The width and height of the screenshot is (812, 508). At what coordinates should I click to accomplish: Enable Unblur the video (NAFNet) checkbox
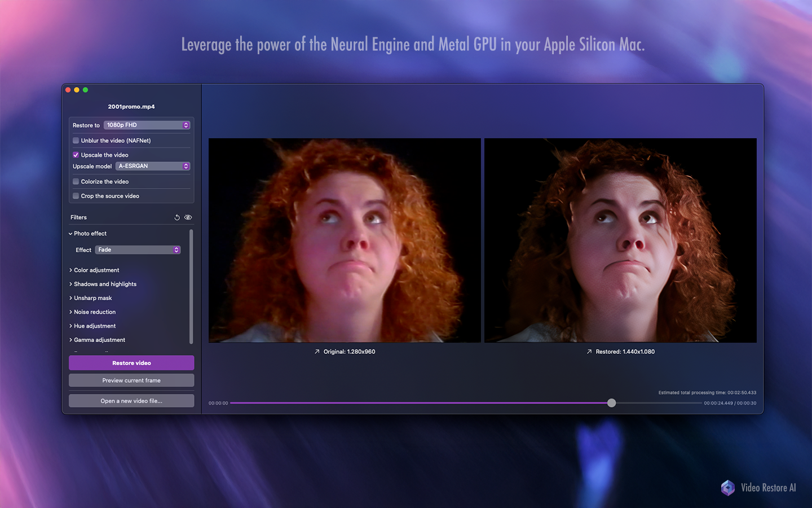pos(76,141)
